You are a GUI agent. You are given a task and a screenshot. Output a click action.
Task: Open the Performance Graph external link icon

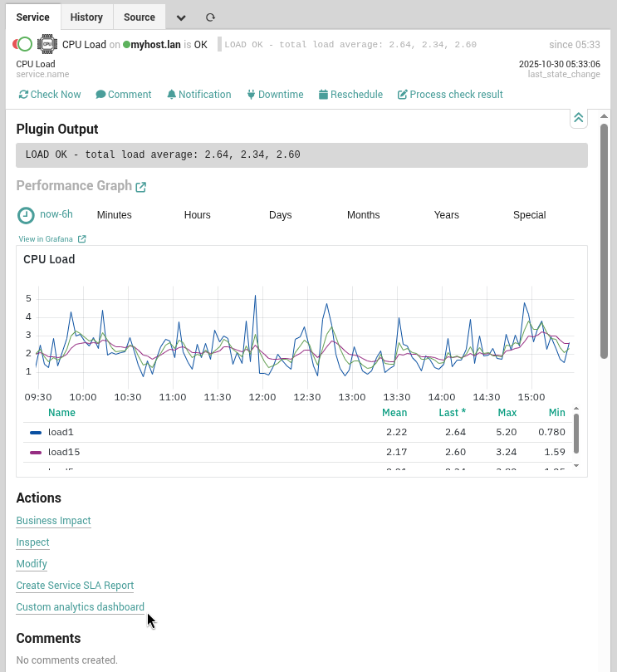pyautogui.click(x=140, y=185)
